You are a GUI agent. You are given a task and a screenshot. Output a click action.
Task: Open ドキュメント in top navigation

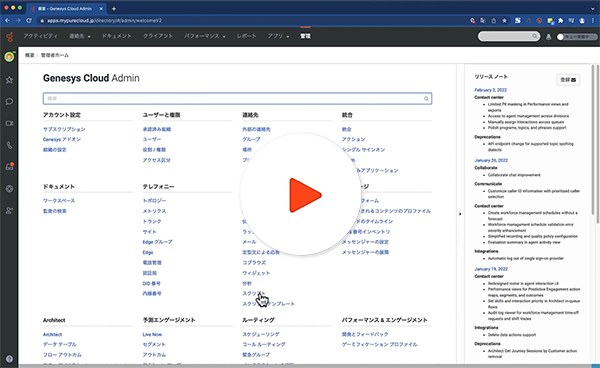(x=116, y=36)
